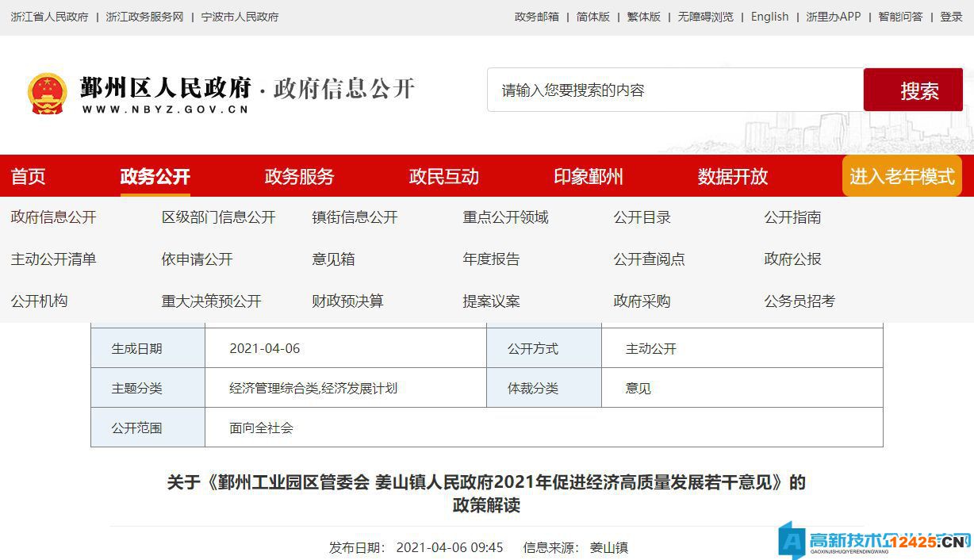This screenshot has width=974, height=560.
Task: Open the 浙里办APP link
Action: pyautogui.click(x=836, y=16)
